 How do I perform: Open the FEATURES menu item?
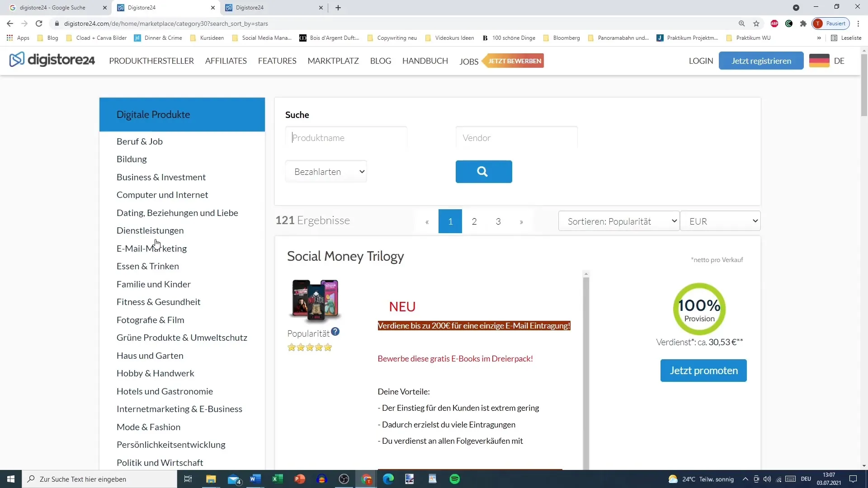(x=277, y=61)
